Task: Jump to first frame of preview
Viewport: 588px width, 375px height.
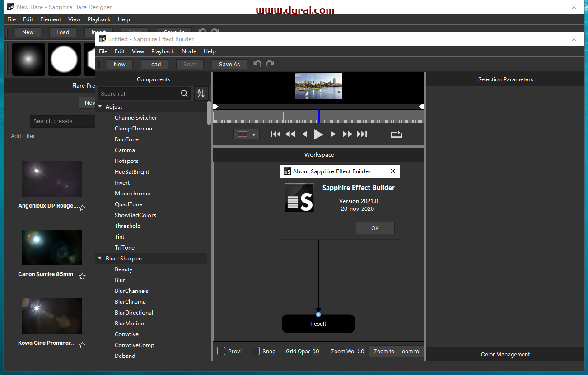Action: point(275,134)
